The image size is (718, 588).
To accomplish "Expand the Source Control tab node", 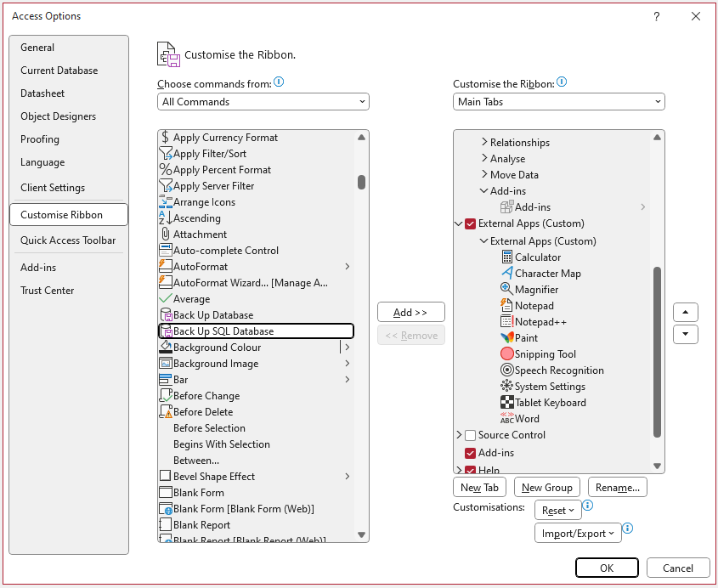I will tap(459, 434).
